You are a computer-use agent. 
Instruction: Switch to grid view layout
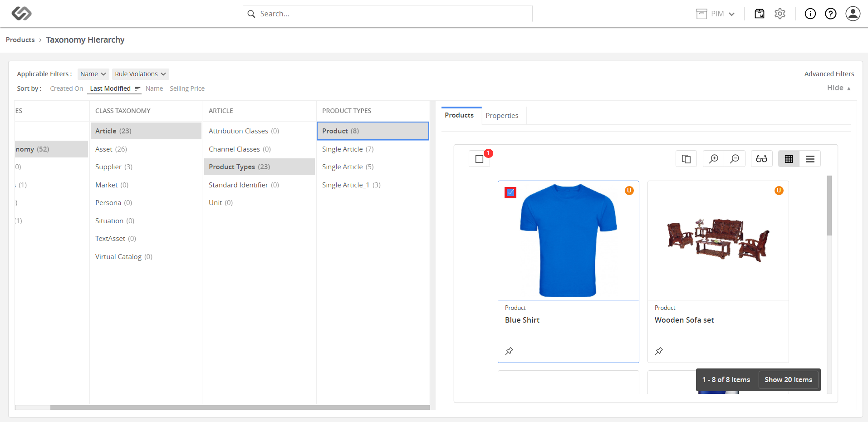pos(789,159)
